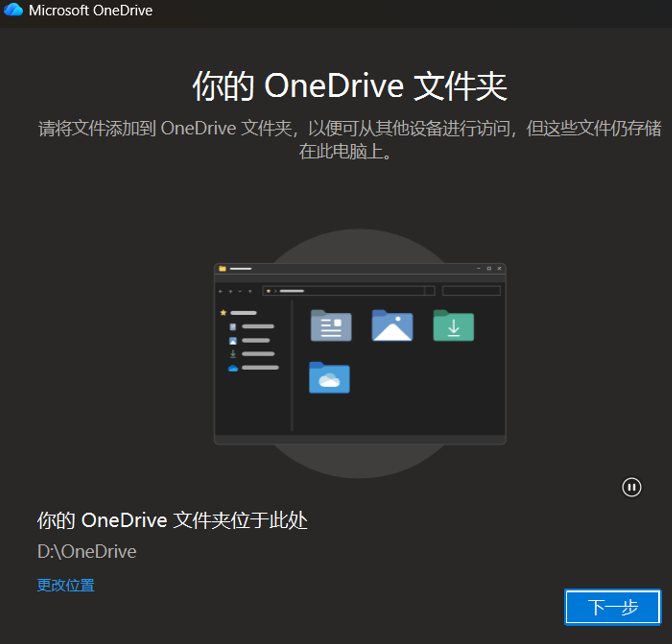This screenshot has height=644, width=672.
Task: Pause the folder animation
Action: point(631,487)
